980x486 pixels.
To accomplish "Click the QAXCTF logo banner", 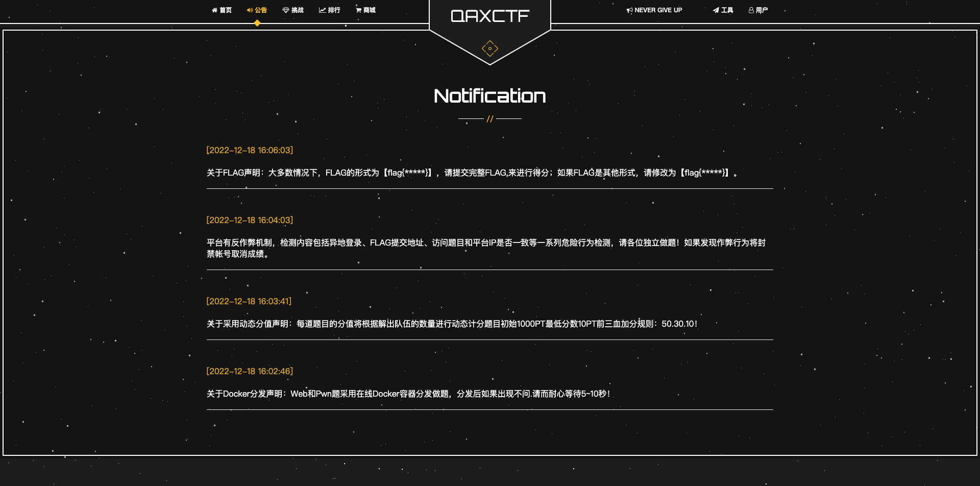I will coord(489,17).
